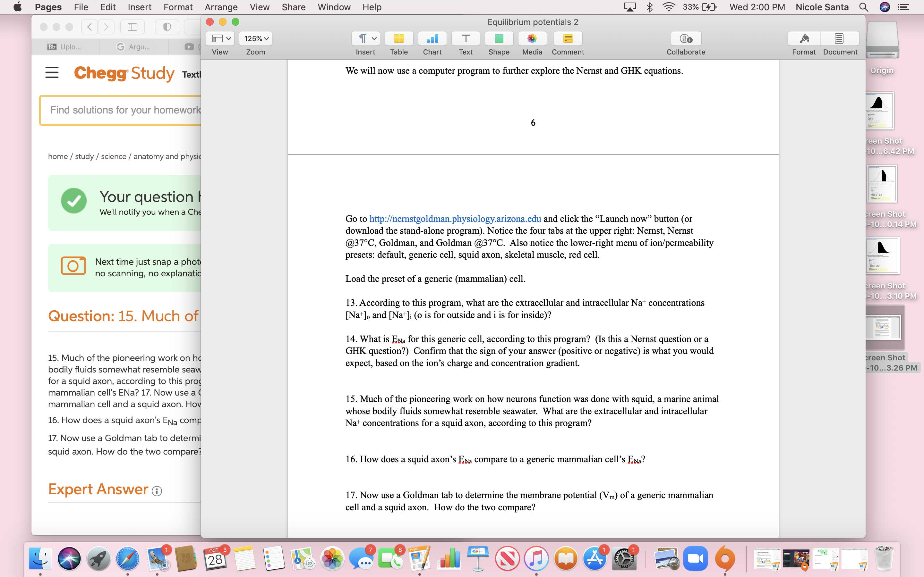Click the Expert Answer info icon
The width and height of the screenshot is (924, 577).
pos(157,491)
